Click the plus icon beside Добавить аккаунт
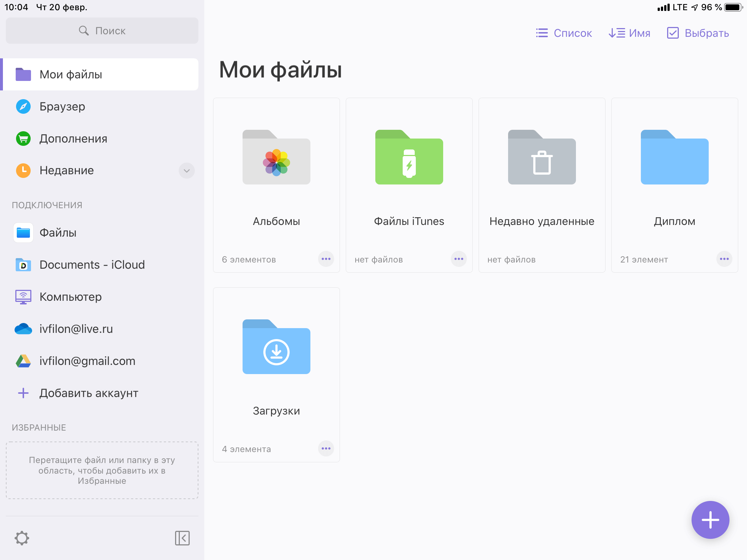This screenshot has width=747, height=560. [x=23, y=393]
